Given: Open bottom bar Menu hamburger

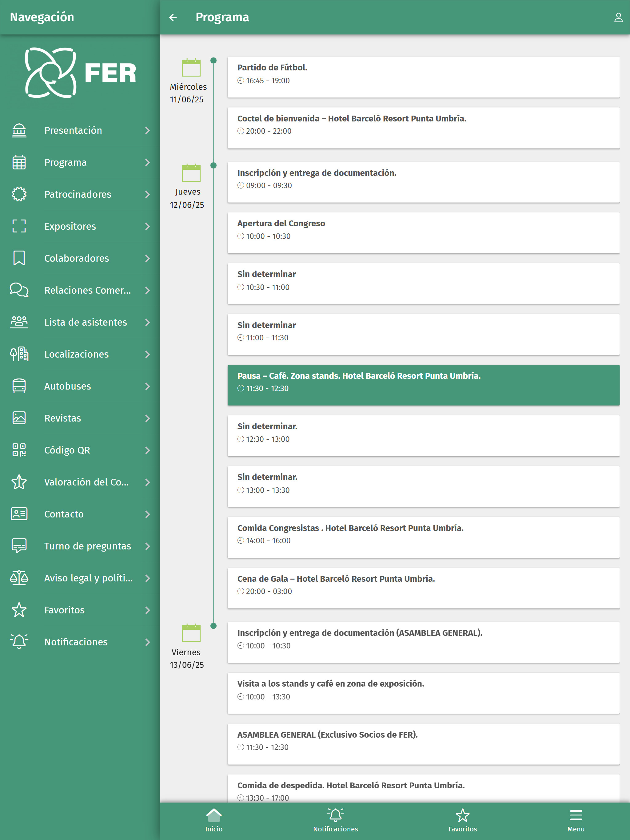Looking at the screenshot, I should pyautogui.click(x=576, y=820).
